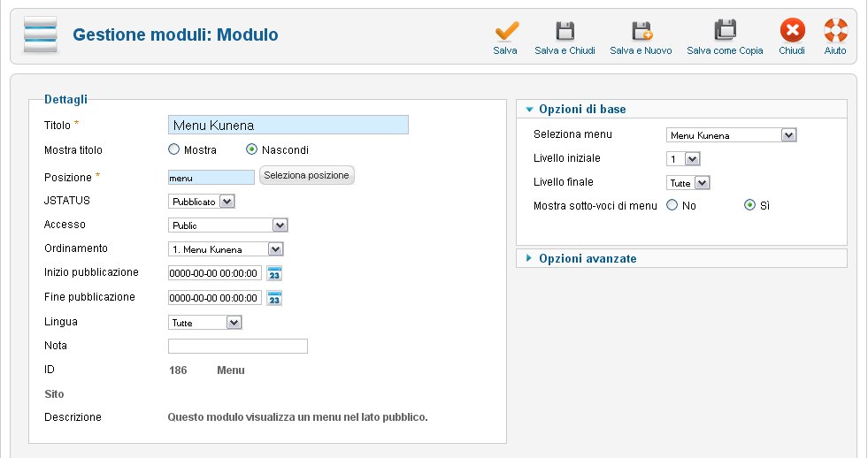Viewport: 868px width, 458px height.
Task: Click the Salva e Nuovo icon
Action: click(x=641, y=32)
